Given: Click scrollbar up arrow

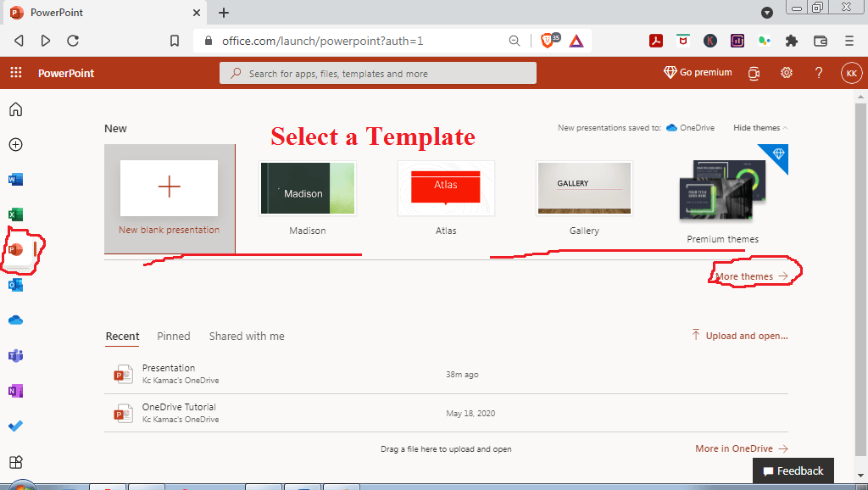Looking at the screenshot, I should 860,97.
